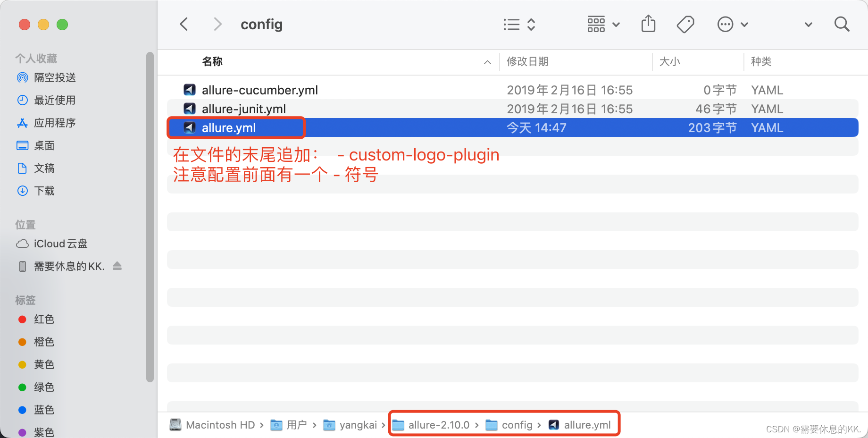This screenshot has width=868, height=438.
Task: Click 用户 folder in the path bar
Action: click(288, 425)
